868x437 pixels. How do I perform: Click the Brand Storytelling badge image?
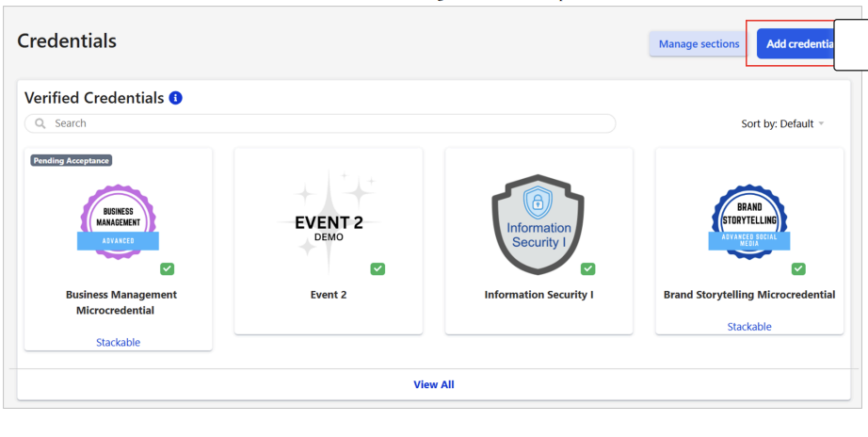coord(748,222)
